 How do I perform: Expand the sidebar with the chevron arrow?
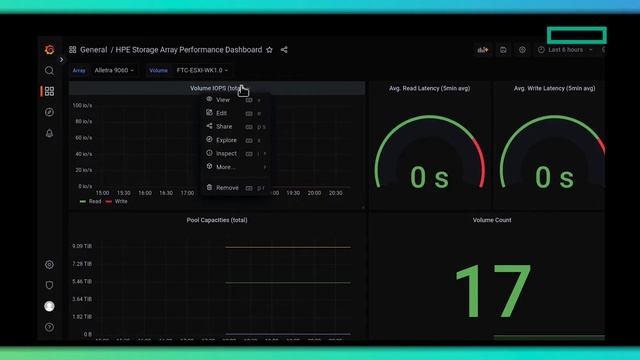point(61,60)
